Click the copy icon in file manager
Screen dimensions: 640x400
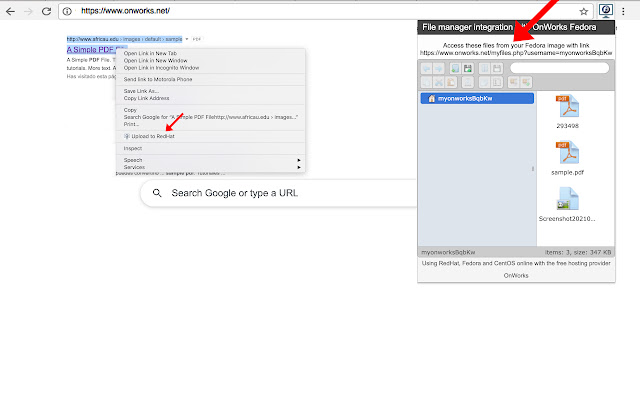[x=427, y=82]
